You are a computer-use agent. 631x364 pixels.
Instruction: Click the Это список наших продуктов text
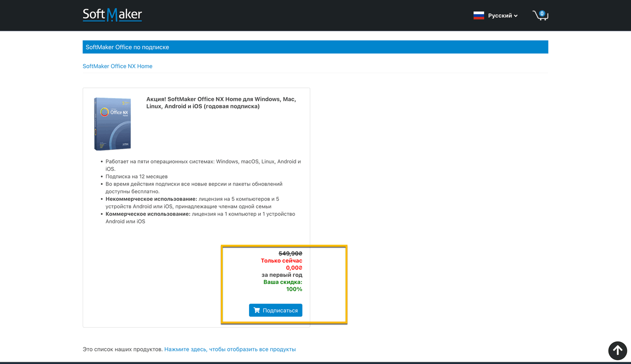pyautogui.click(x=122, y=349)
